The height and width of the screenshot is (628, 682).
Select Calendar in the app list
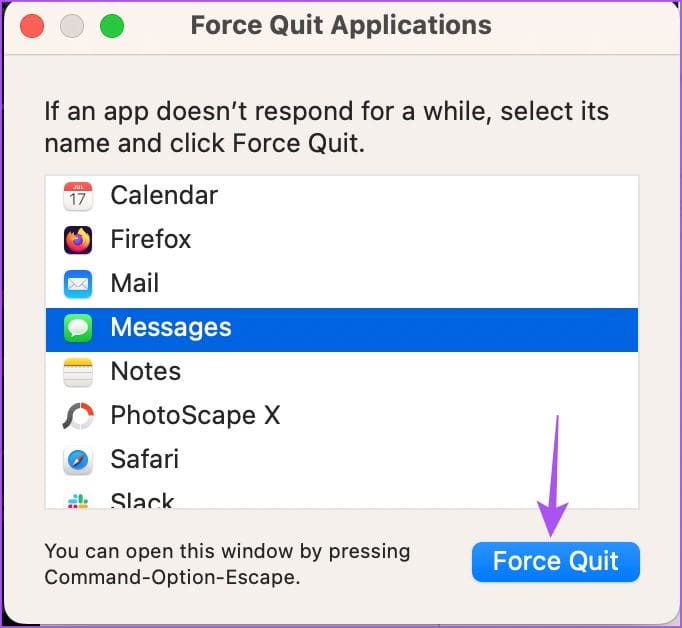[164, 196]
